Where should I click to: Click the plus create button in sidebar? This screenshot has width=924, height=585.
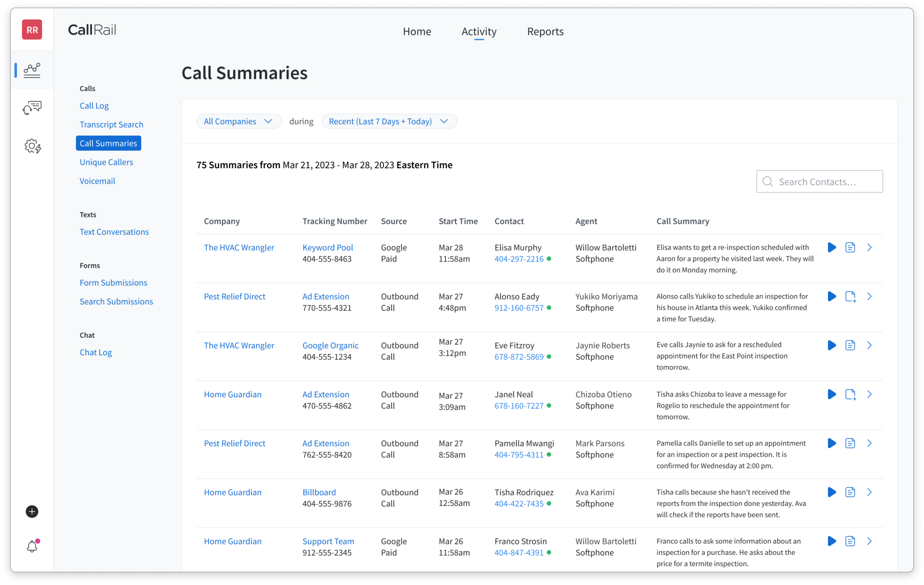pyautogui.click(x=32, y=512)
